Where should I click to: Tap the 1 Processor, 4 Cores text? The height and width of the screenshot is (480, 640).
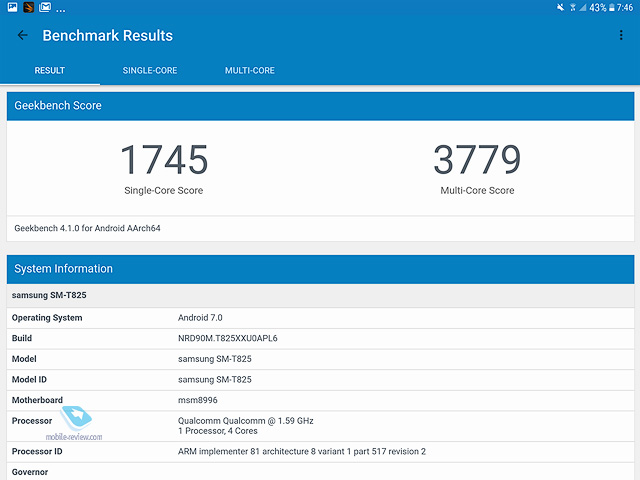point(218,431)
